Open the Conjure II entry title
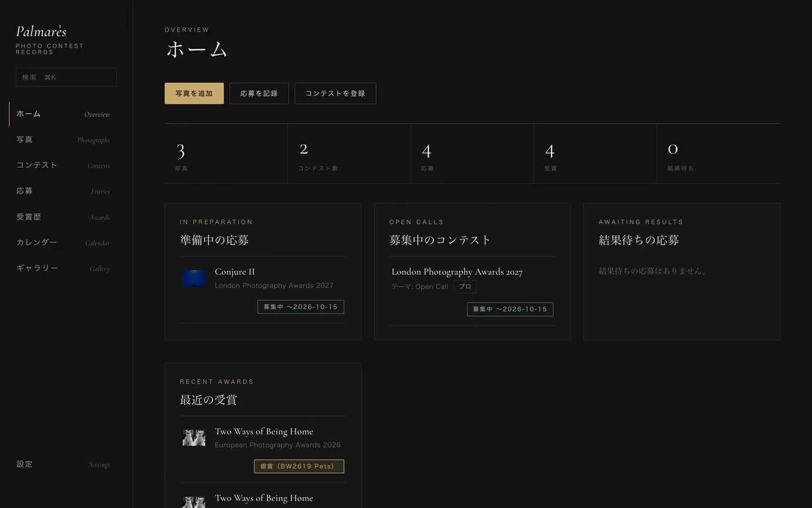Viewport: 812px width, 508px height. [235, 271]
